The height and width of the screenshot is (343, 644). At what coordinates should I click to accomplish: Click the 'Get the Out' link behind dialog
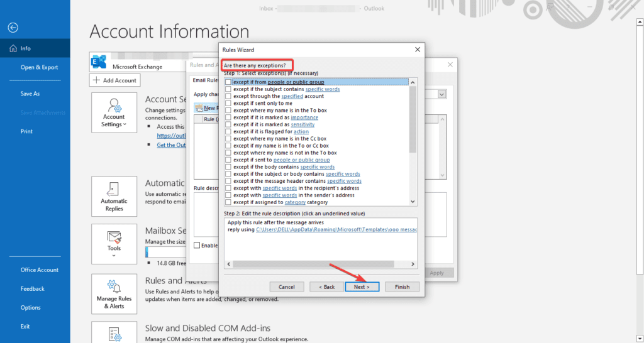click(171, 145)
